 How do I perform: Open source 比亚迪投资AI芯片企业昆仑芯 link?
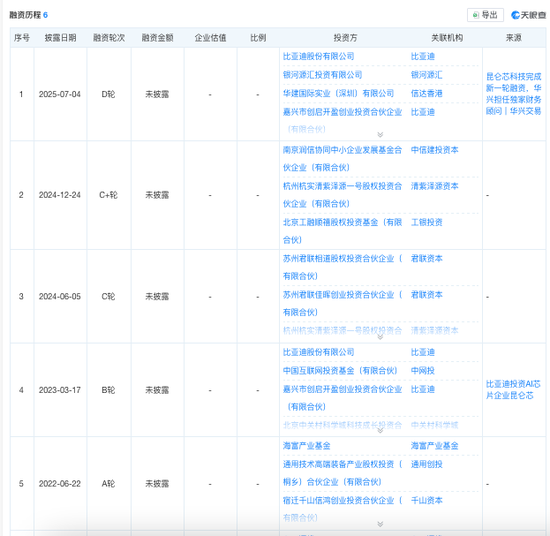tap(513, 390)
